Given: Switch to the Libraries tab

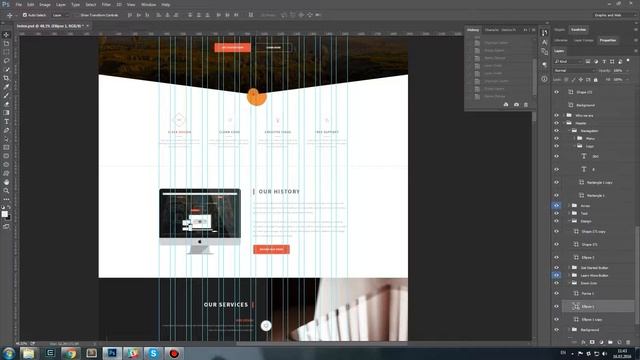Looking at the screenshot, I should click(x=561, y=40).
